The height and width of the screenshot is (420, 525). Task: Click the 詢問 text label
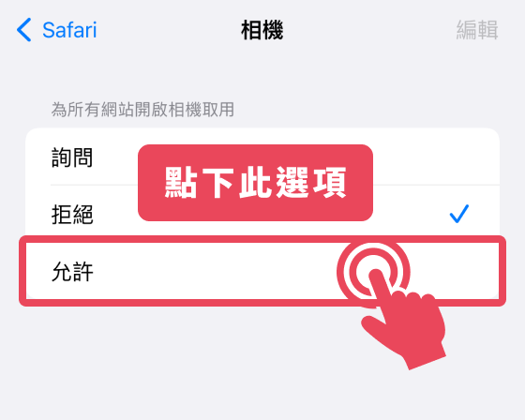(x=72, y=157)
